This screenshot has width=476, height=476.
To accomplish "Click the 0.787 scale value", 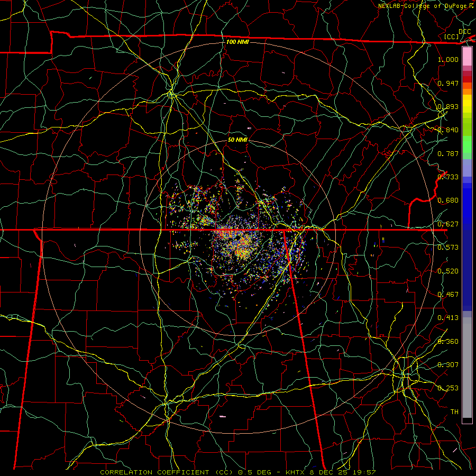I will click(448, 153).
